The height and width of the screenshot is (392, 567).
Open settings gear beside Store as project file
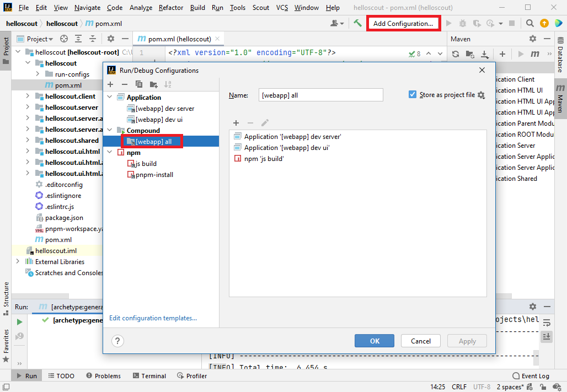click(x=481, y=95)
